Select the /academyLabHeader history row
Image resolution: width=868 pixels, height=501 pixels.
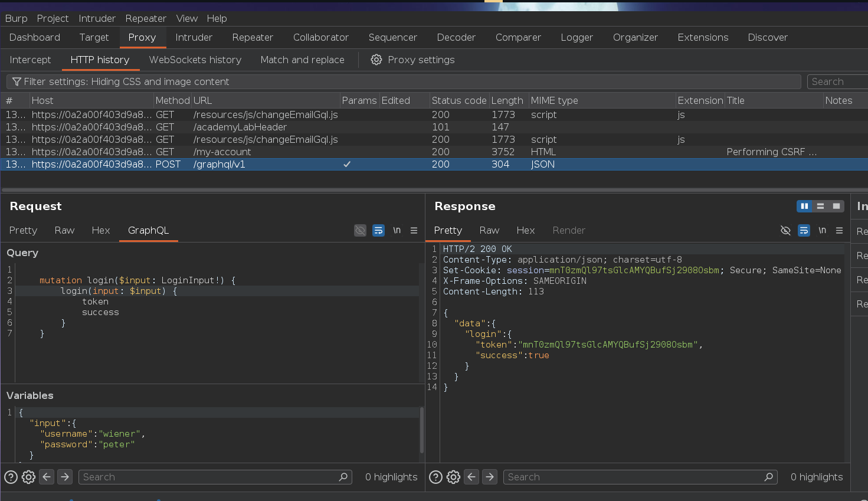(434, 127)
